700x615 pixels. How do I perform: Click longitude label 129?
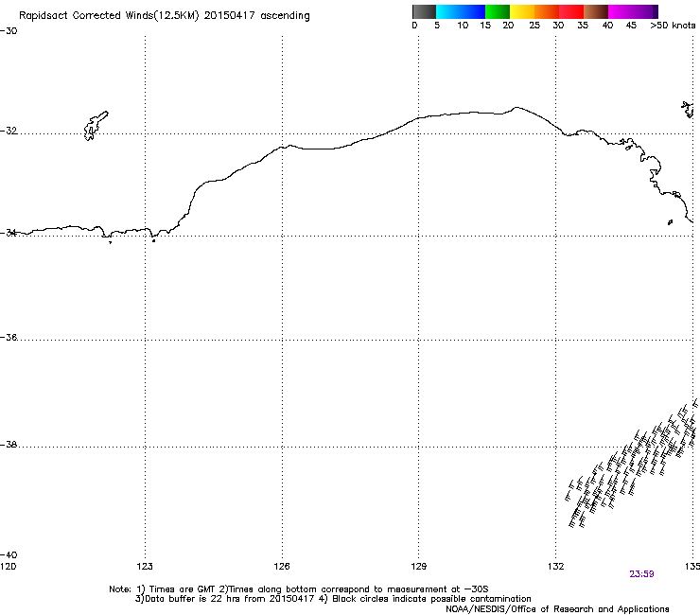(x=419, y=567)
